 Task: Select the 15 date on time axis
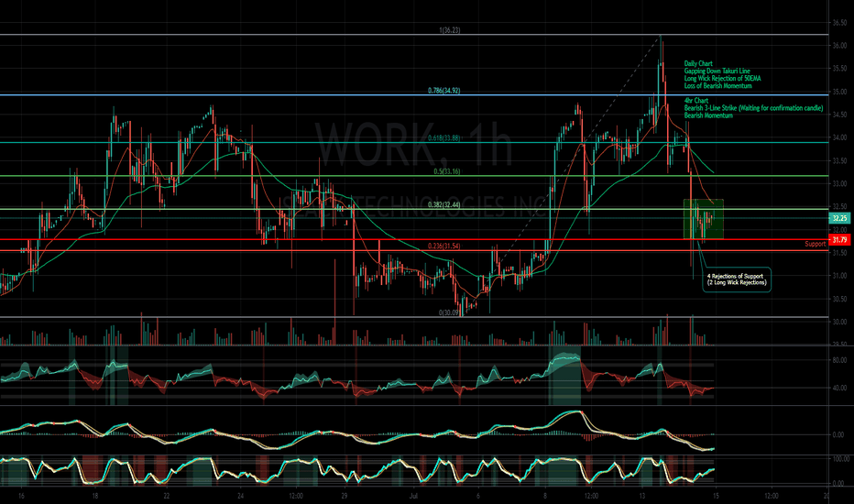tap(716, 496)
